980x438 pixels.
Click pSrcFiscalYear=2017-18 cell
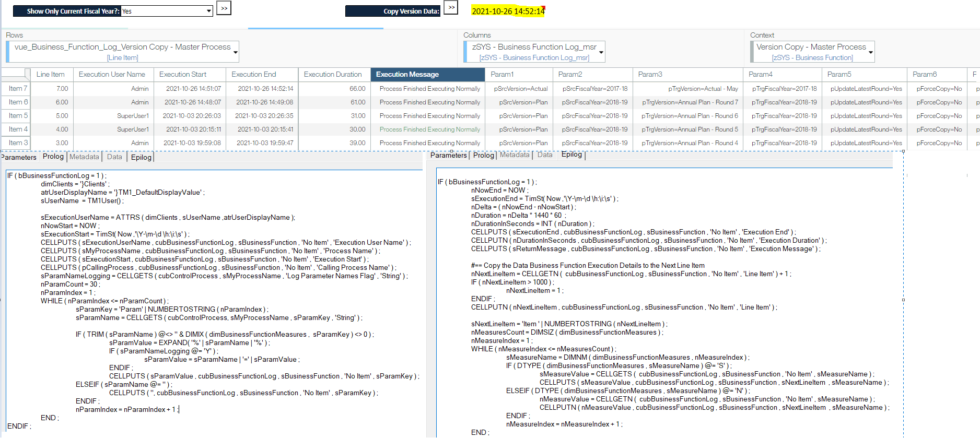(x=592, y=88)
